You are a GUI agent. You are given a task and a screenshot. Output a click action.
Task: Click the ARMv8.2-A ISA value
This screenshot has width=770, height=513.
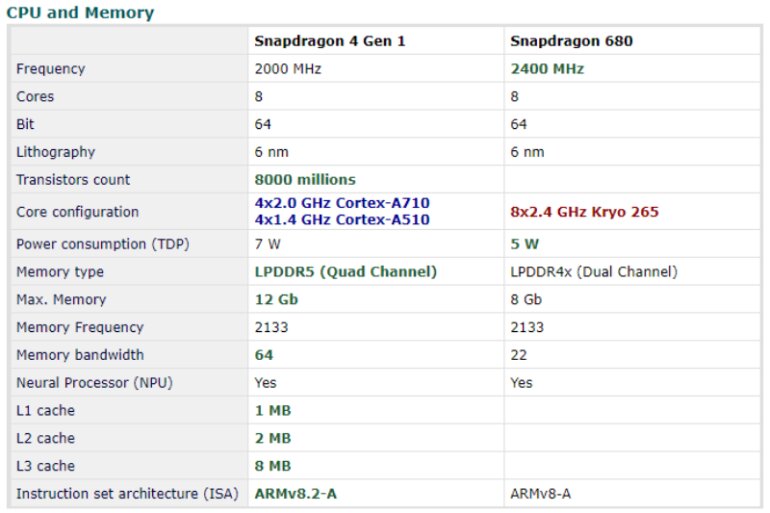(296, 494)
